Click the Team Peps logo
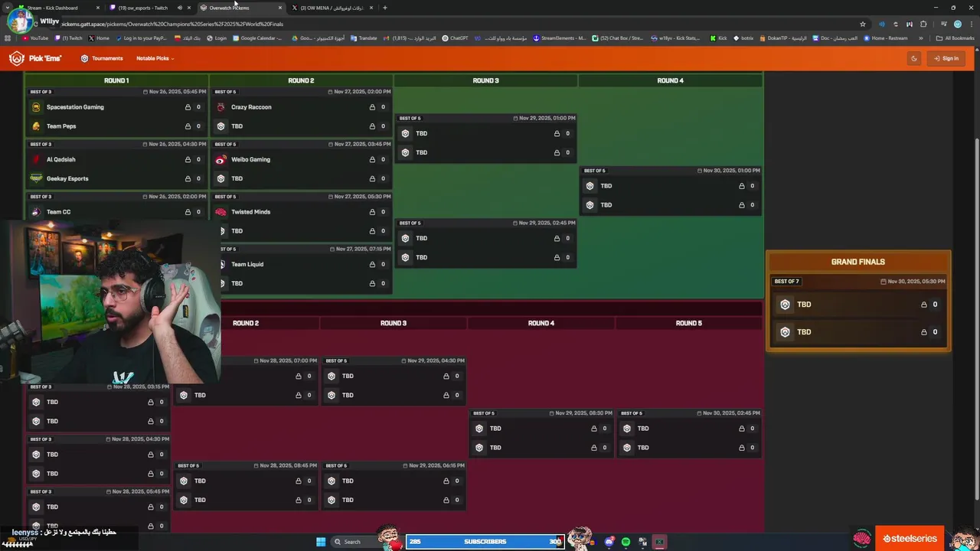980x551 pixels. coord(36,126)
